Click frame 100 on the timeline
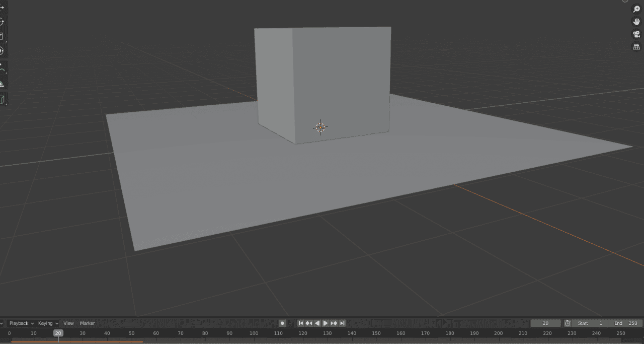This screenshot has width=644, height=344. point(253,333)
